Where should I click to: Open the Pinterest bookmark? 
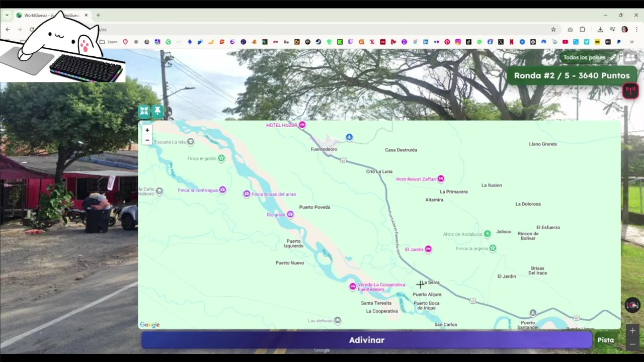coord(447,42)
